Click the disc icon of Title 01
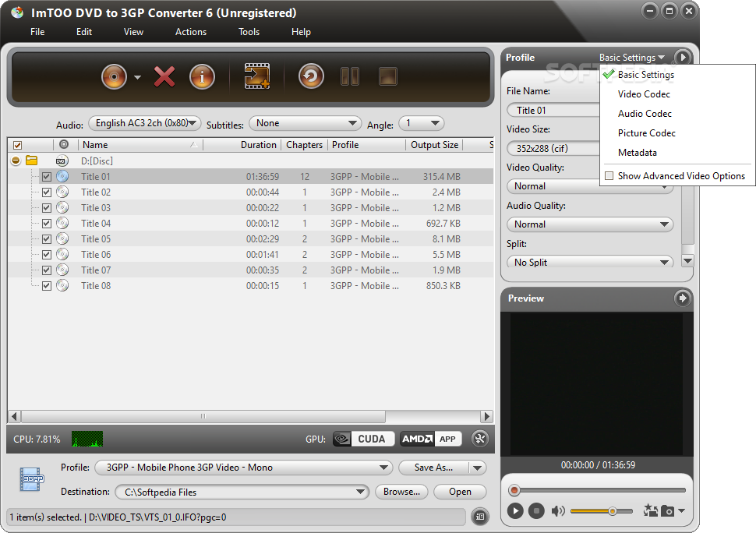756x533 pixels. tap(62, 176)
